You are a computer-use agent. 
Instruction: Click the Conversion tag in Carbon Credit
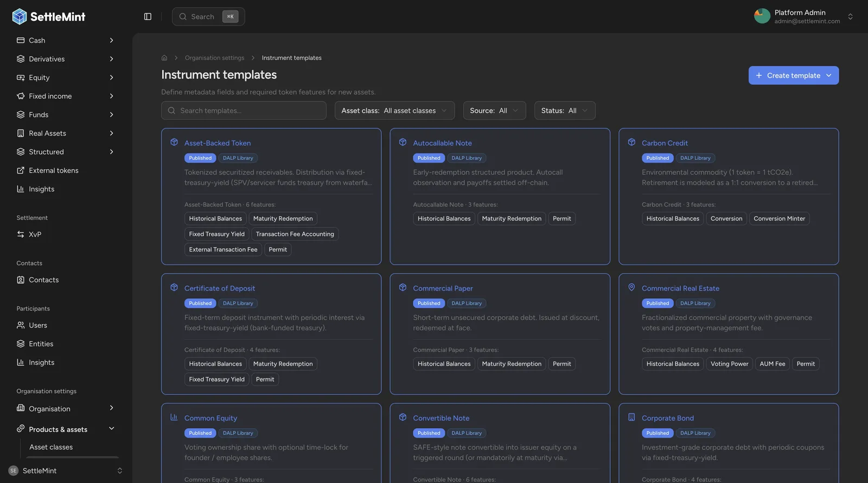pyautogui.click(x=726, y=218)
